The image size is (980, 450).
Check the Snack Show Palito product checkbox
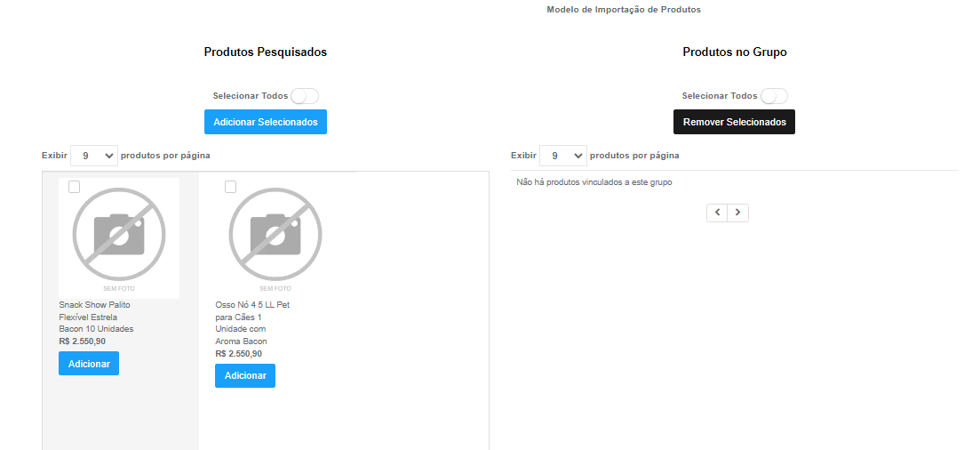tap(74, 187)
